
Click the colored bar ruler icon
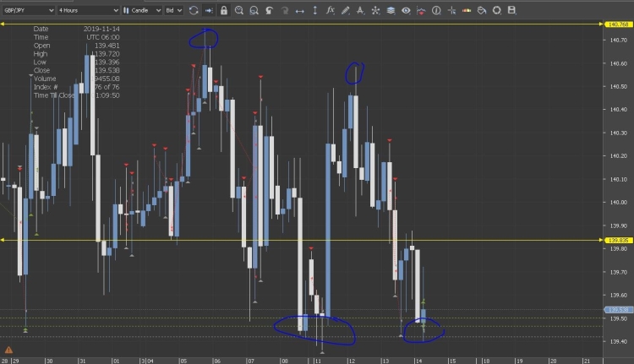(467, 10)
